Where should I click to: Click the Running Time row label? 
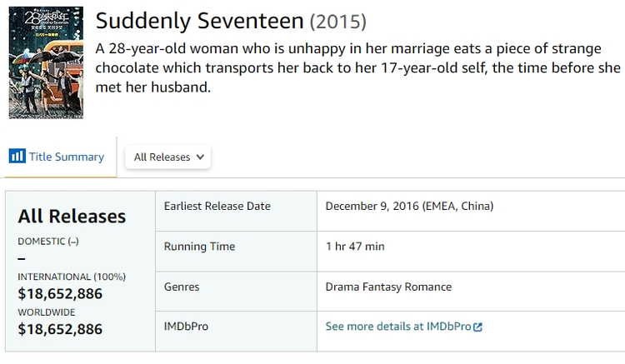point(199,247)
